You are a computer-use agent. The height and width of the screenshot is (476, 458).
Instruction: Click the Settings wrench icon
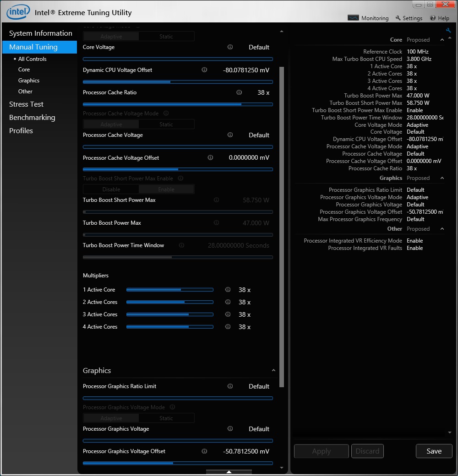pos(398,18)
